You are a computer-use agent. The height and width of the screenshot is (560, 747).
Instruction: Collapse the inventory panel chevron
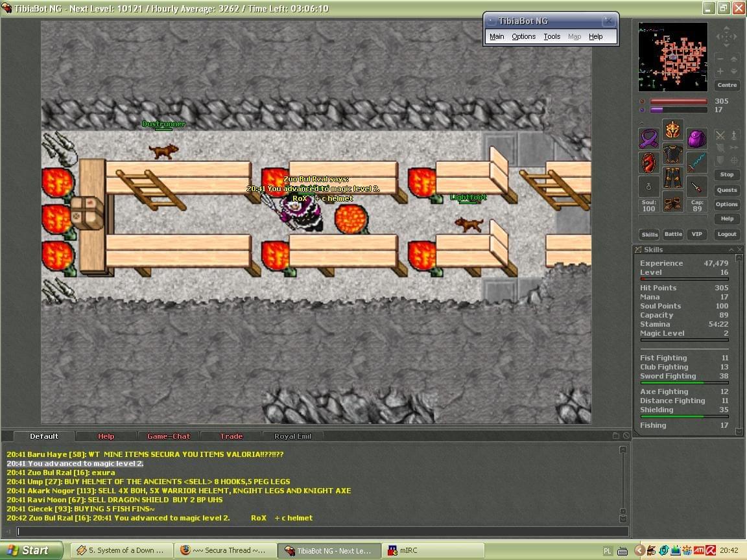[x=642, y=122]
